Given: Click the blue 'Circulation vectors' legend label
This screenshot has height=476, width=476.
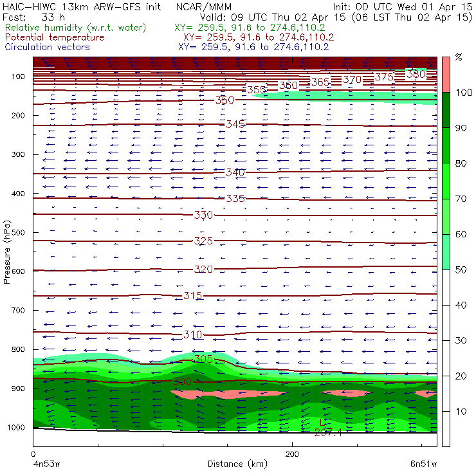Looking at the screenshot, I should pyautogui.click(x=48, y=47).
